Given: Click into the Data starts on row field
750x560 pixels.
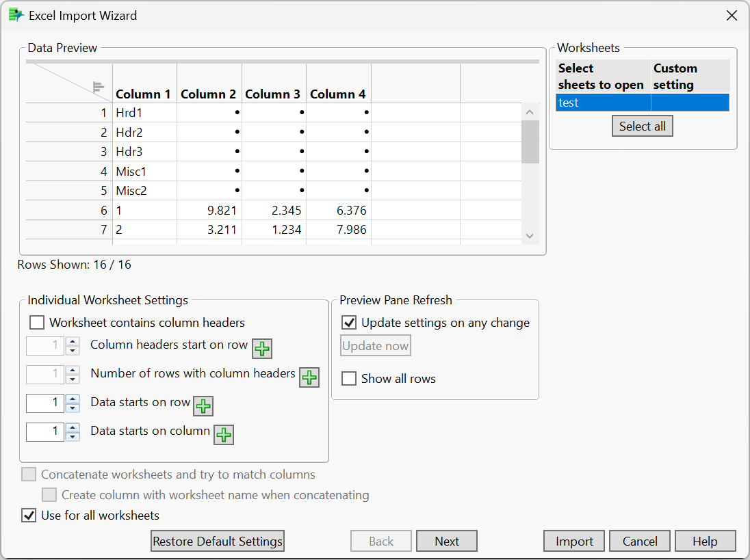Looking at the screenshot, I should coord(45,403).
